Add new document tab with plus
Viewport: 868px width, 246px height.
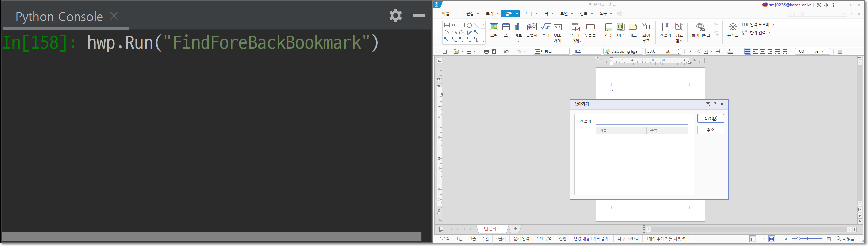[515, 229]
